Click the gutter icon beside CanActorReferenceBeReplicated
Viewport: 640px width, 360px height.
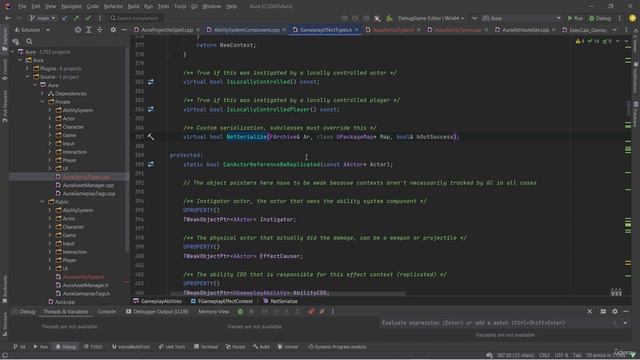tap(151, 164)
